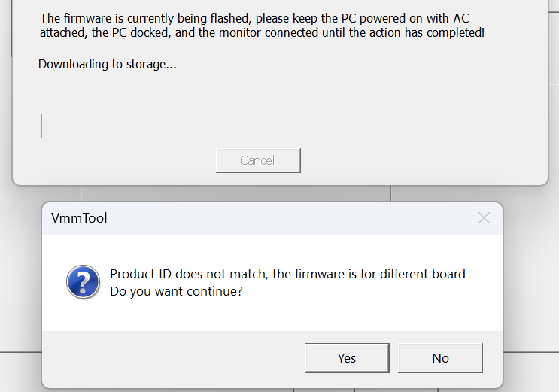The width and height of the screenshot is (559, 392).
Task: Click the 'Product ID does not match' message
Action: [x=287, y=274]
